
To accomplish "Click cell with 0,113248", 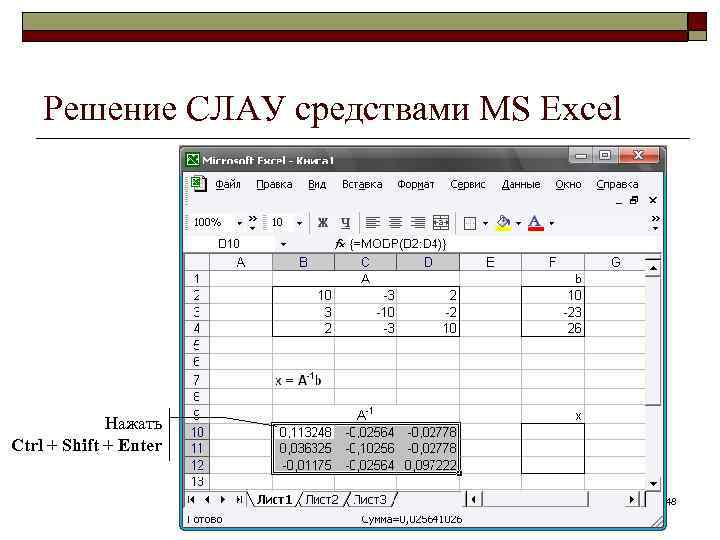I will click(x=303, y=432).
